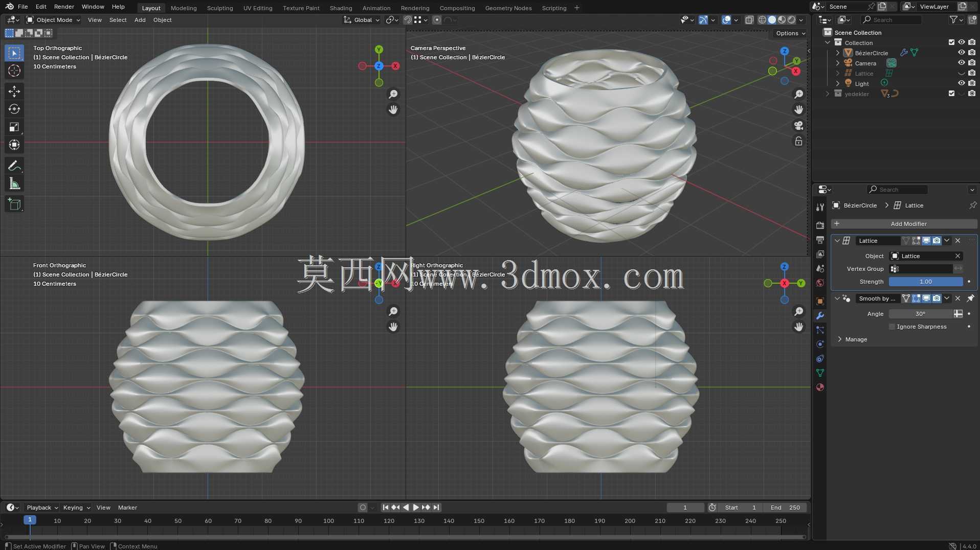Hide BézierCircle in the viewport
Viewport: 980px width, 550px height.
point(962,53)
